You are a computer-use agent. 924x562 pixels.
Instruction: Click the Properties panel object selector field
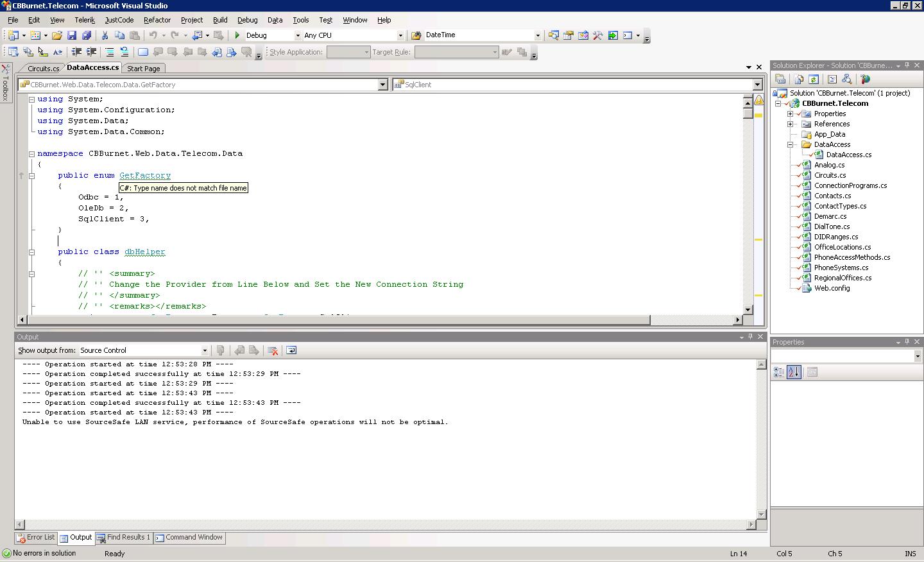pyautogui.click(x=846, y=356)
